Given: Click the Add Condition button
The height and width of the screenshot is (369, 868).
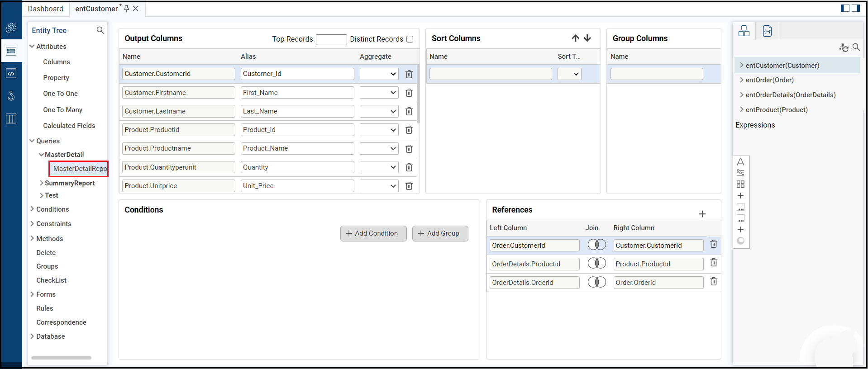Looking at the screenshot, I should 373,233.
